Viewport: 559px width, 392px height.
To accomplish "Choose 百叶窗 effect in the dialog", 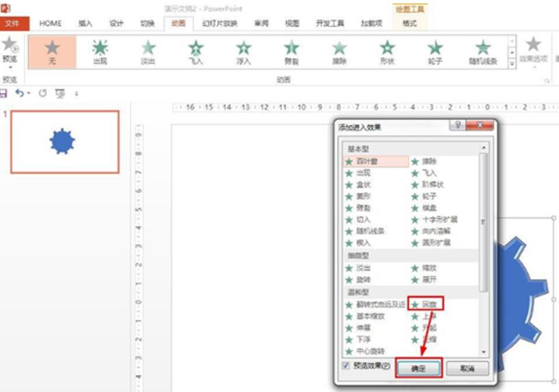I will tap(376, 162).
